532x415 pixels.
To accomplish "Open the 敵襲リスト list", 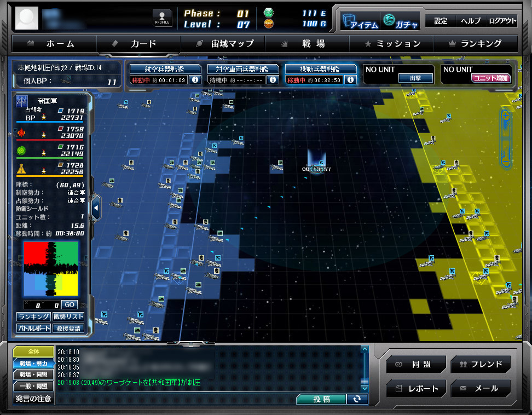I will (68, 316).
